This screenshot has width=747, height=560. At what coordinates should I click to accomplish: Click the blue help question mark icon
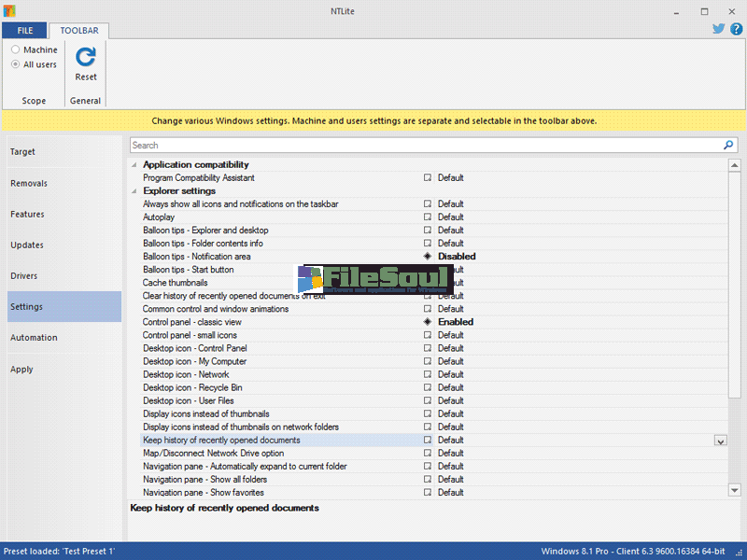(x=736, y=29)
